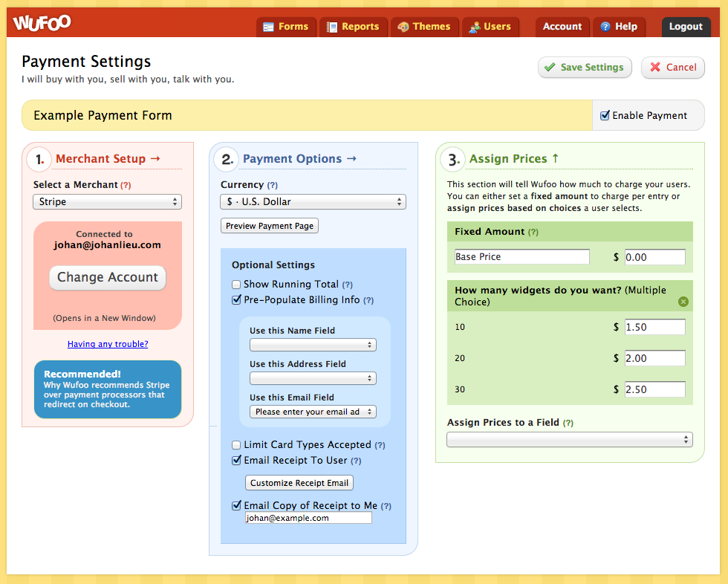Image resolution: width=728 pixels, height=584 pixels.
Task: Go to the Themes tab
Action: (425, 27)
